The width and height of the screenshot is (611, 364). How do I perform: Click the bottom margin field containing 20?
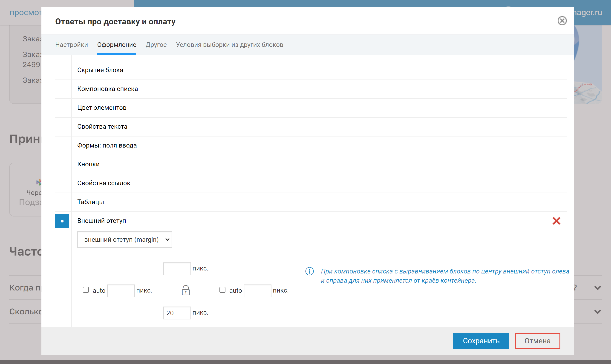[x=177, y=313]
